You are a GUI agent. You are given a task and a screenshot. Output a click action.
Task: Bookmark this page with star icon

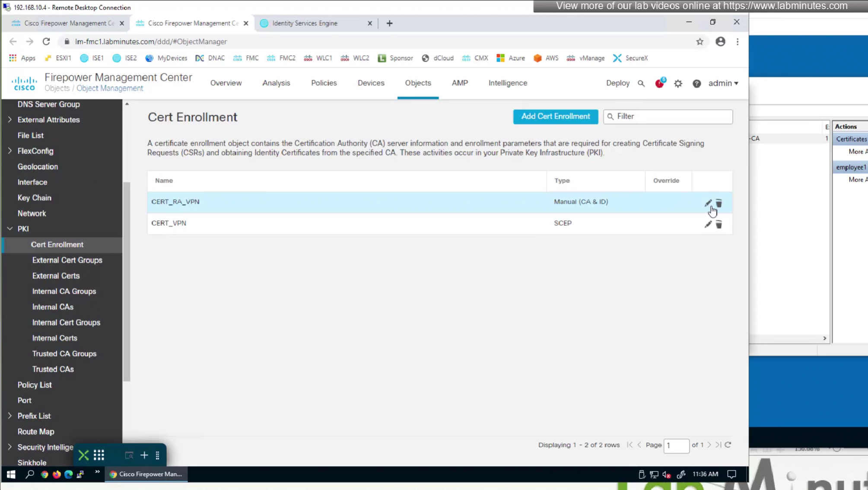tap(699, 42)
